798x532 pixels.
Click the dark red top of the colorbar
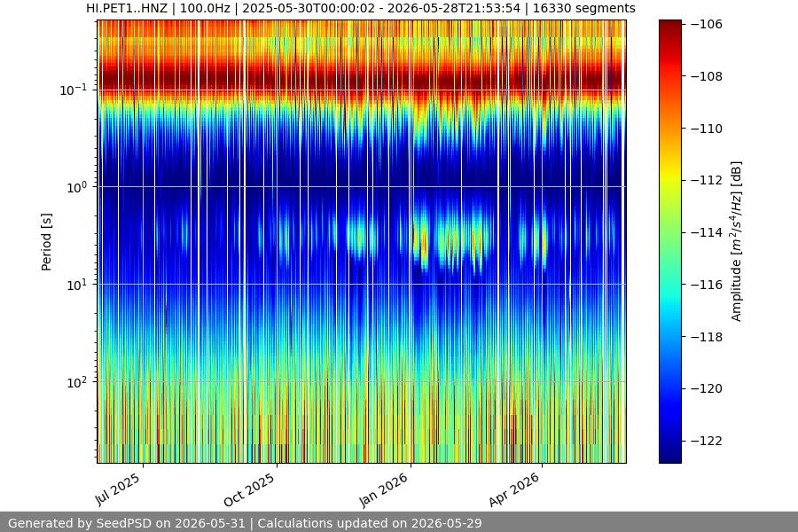tap(669, 28)
